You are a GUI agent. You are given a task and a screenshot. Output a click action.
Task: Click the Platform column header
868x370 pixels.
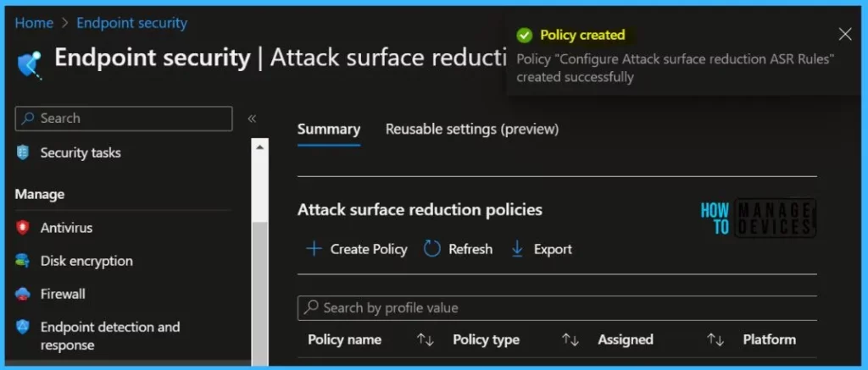coord(770,340)
